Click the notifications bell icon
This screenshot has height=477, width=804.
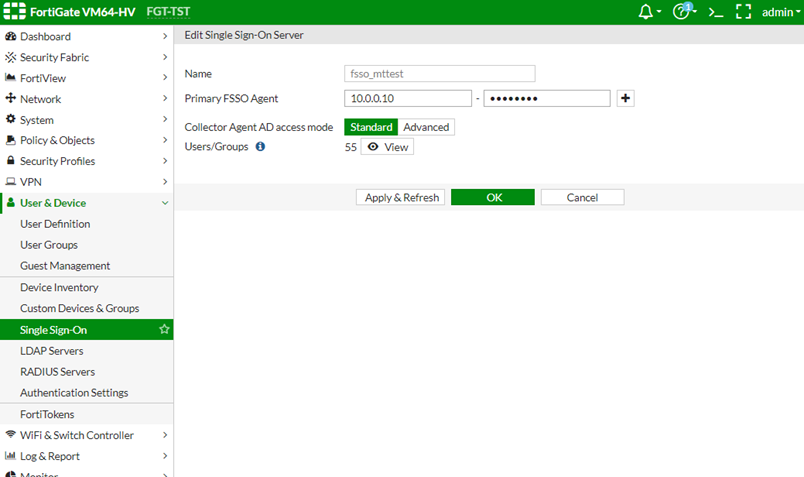click(x=647, y=12)
